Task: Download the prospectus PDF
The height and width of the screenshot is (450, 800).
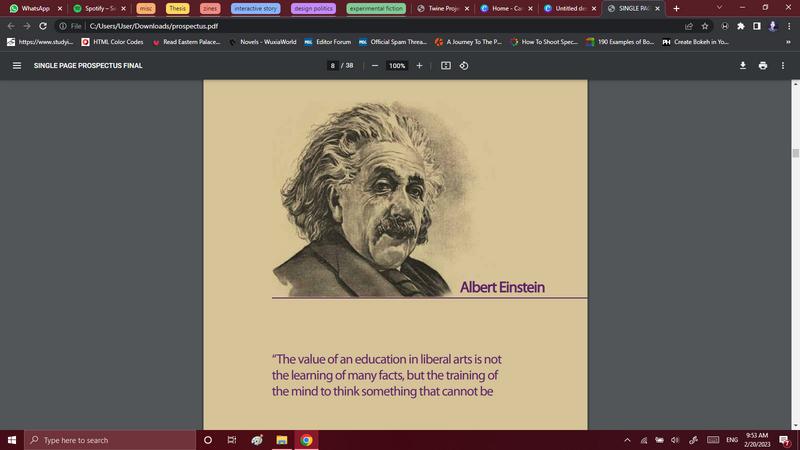Action: pos(743,65)
